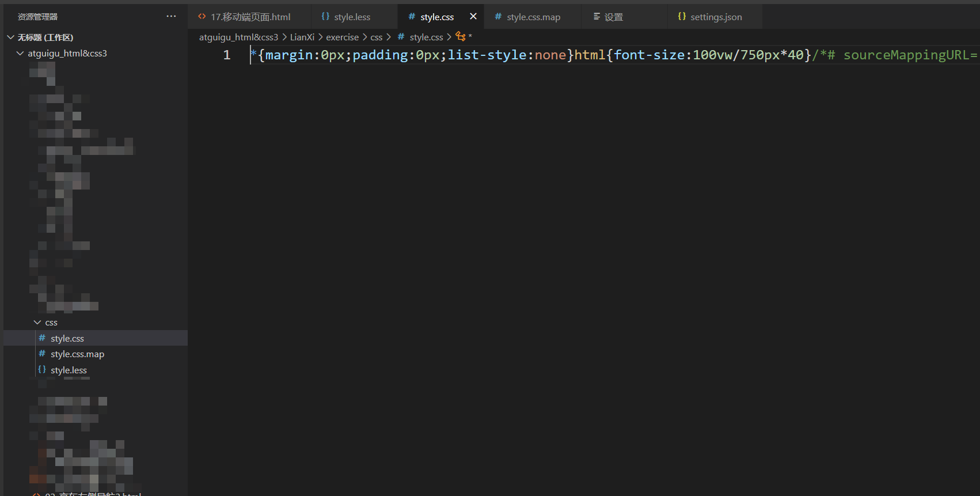The image size is (980, 496).
Task: Open style.less from the file tree
Action: point(96,370)
